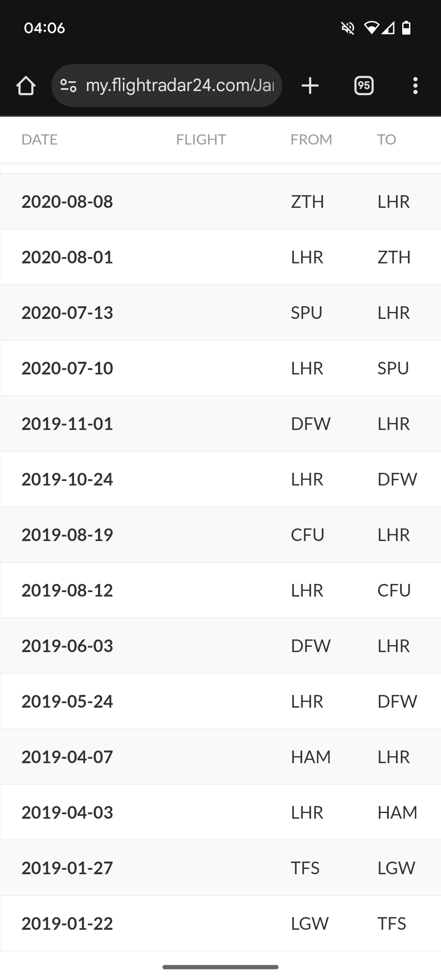Viewport: 441px width, 980px height.
Task: Select the FROM column header
Action: click(x=311, y=140)
